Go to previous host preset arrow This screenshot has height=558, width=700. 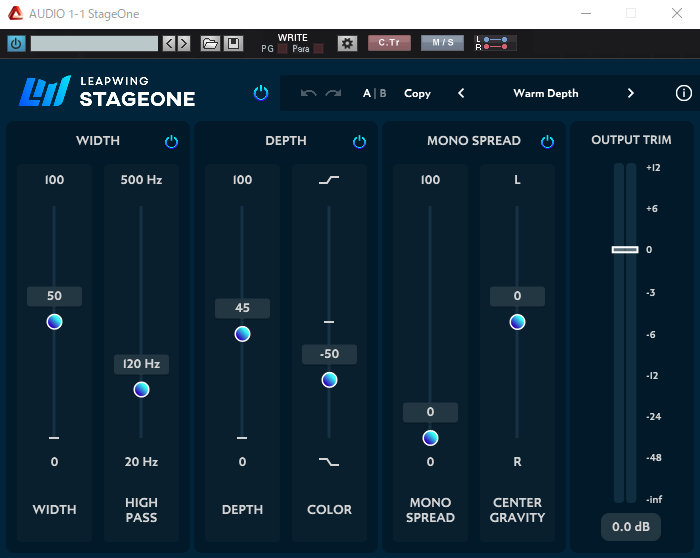(169, 43)
